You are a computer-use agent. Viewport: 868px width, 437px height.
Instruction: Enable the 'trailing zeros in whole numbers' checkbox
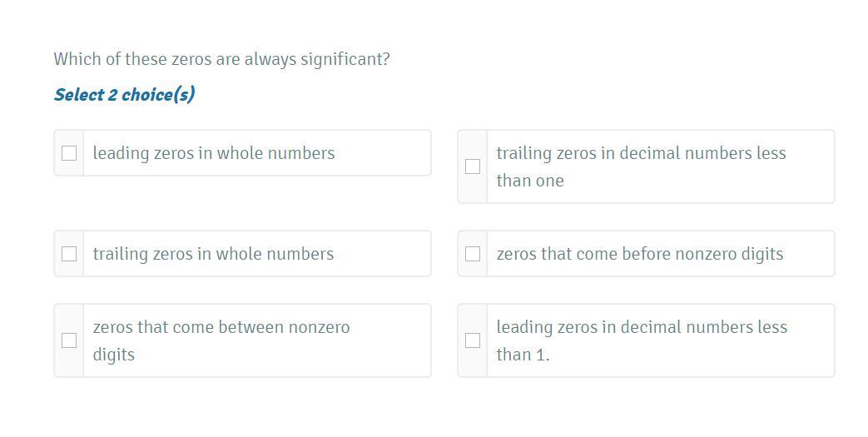click(69, 254)
